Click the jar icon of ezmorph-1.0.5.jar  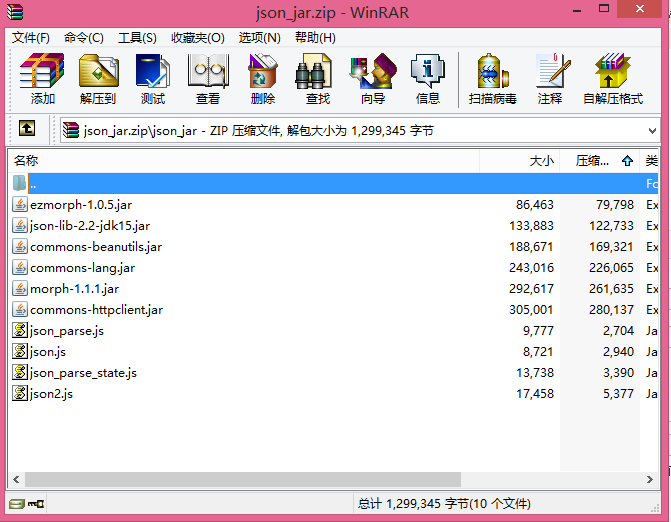20,205
